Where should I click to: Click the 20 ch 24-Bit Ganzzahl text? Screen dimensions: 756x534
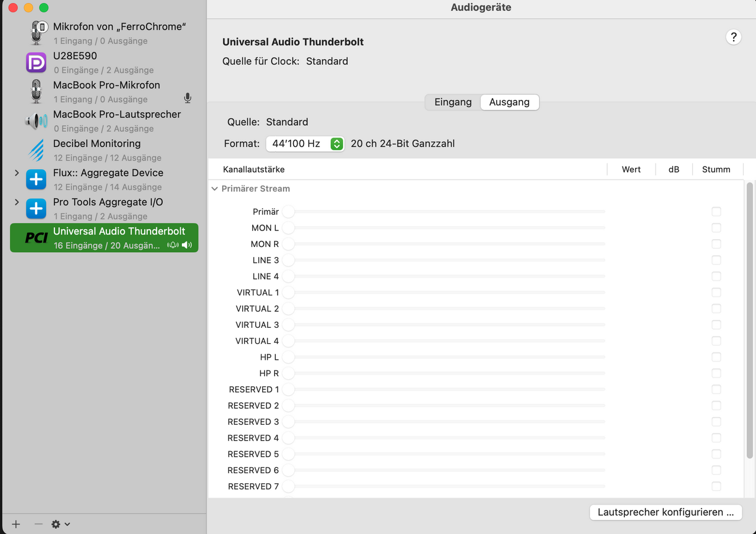(403, 144)
